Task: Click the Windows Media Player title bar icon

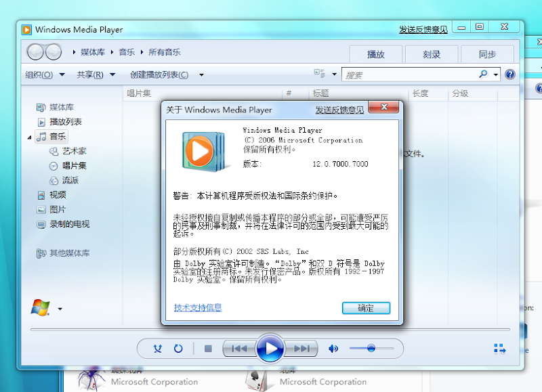Action: click(26, 30)
